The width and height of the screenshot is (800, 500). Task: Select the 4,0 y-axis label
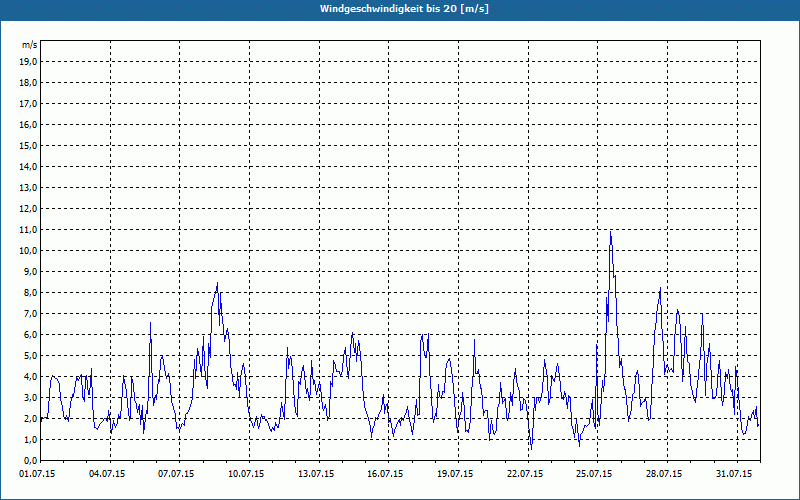click(x=30, y=377)
